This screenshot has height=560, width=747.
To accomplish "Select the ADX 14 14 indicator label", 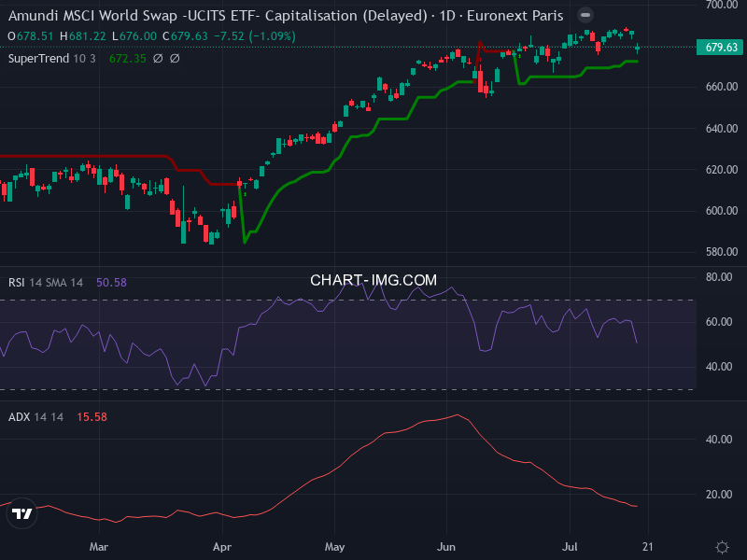I will point(35,417).
